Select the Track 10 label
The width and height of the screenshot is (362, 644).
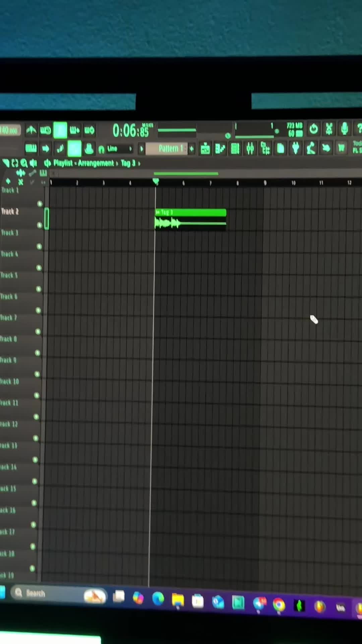click(x=9, y=381)
